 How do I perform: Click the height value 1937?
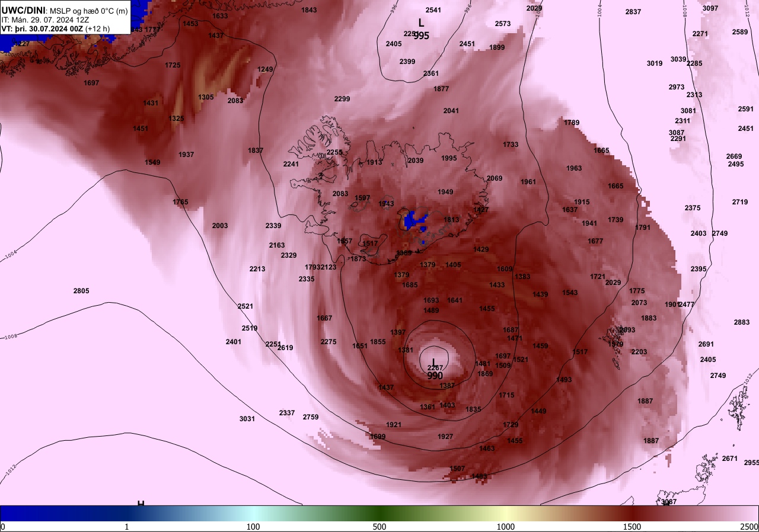point(186,155)
